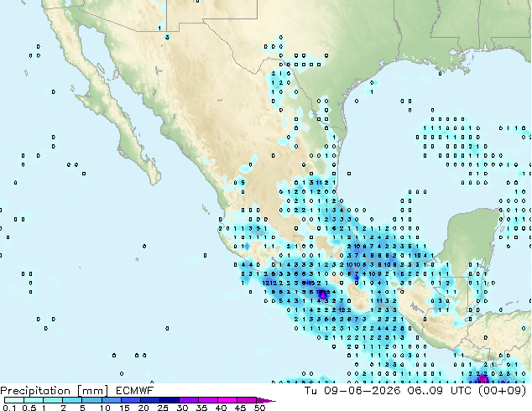Click the 0.5–1 mm legend color box
Viewport: 532px width, 411px height.
click(34, 400)
